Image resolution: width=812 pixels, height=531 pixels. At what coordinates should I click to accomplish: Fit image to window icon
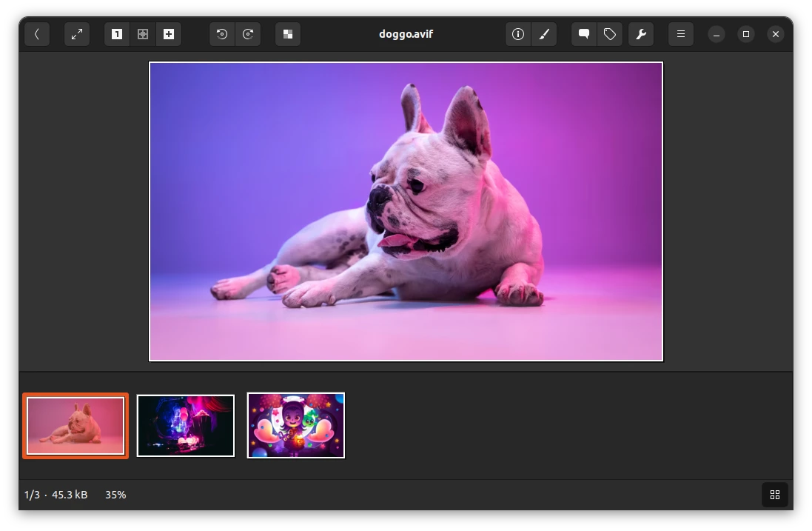[x=143, y=34]
